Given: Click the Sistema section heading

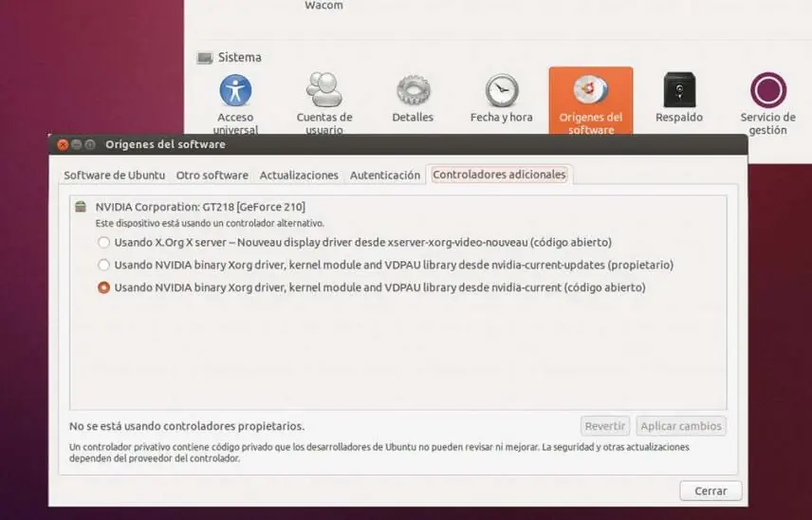Looking at the screenshot, I should tap(240, 58).
